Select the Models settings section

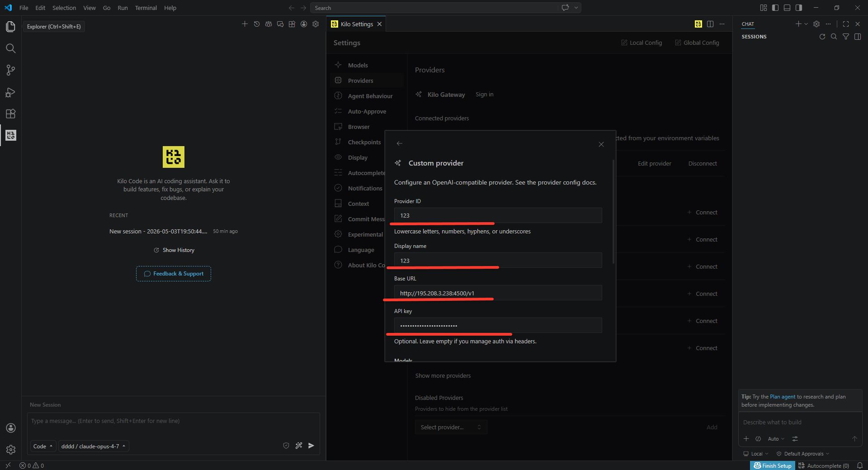pos(367,65)
